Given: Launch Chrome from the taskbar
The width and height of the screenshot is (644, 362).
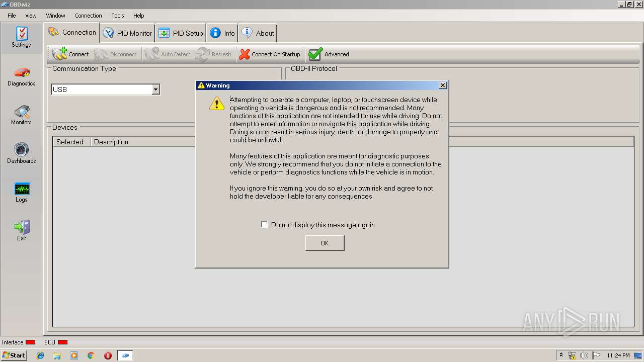Looking at the screenshot, I should (91, 355).
